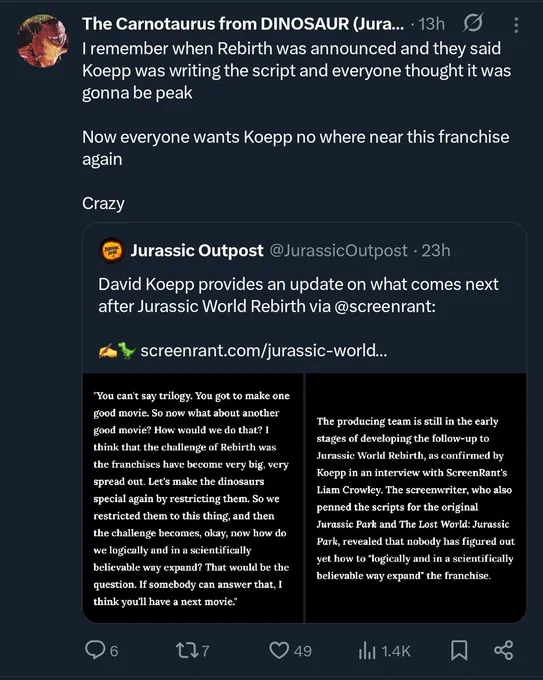Open the Jurassic Outpost avatar

112,250
